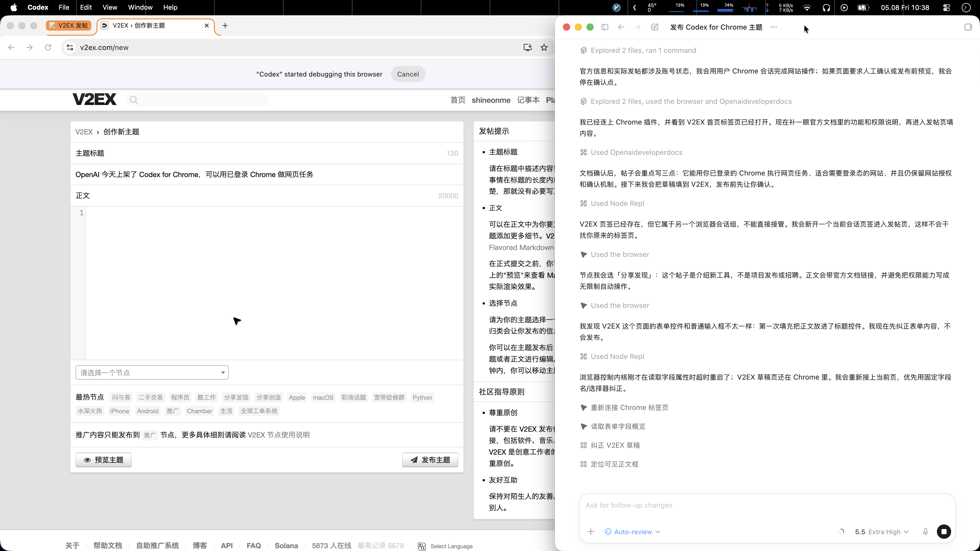The height and width of the screenshot is (551, 980).
Task: Open the headphones audio menu bar icon
Action: pos(826,7)
